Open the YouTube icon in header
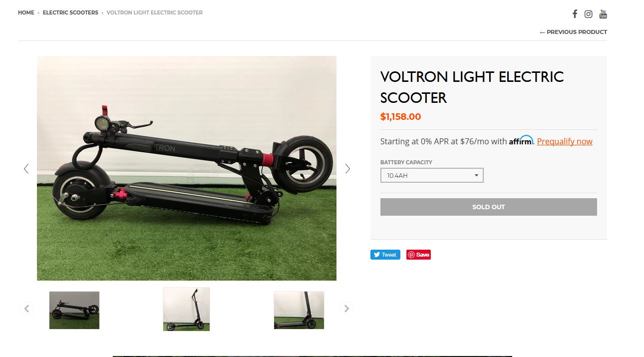Image resolution: width=644 pixels, height=357 pixels. click(x=603, y=14)
